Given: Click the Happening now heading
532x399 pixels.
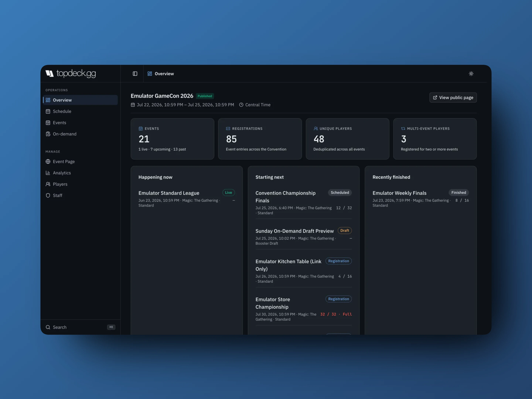Looking at the screenshot, I should (x=155, y=177).
